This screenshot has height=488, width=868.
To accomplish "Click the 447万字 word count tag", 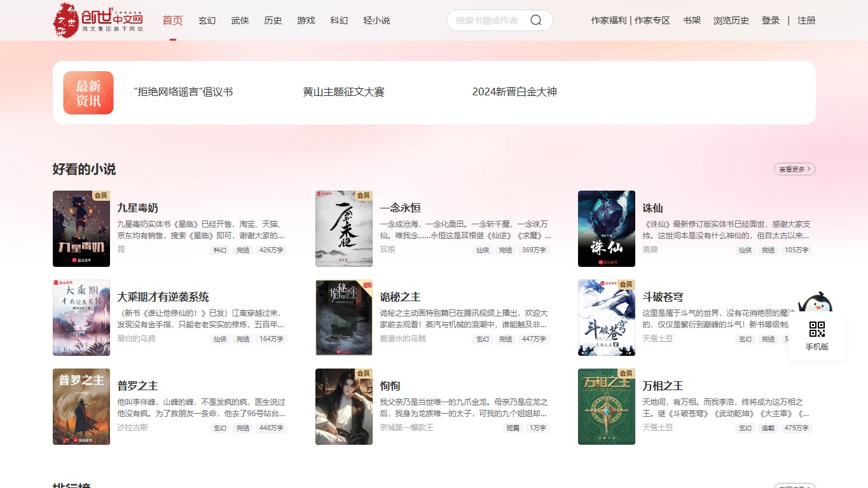I will tap(534, 339).
